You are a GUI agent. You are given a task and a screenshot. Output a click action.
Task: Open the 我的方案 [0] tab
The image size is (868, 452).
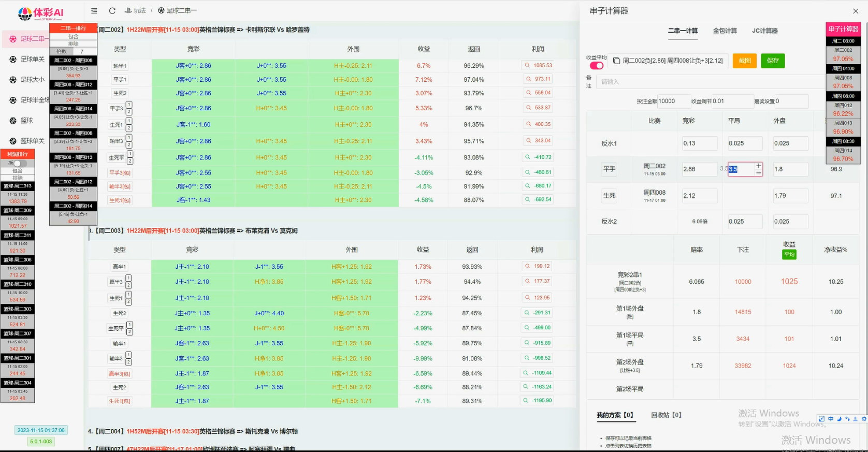pos(615,415)
